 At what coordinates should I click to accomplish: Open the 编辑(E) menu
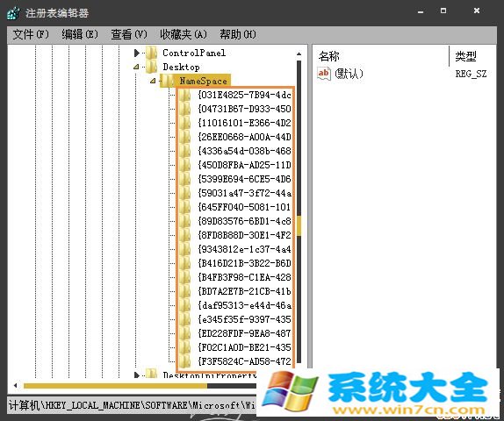point(80,34)
